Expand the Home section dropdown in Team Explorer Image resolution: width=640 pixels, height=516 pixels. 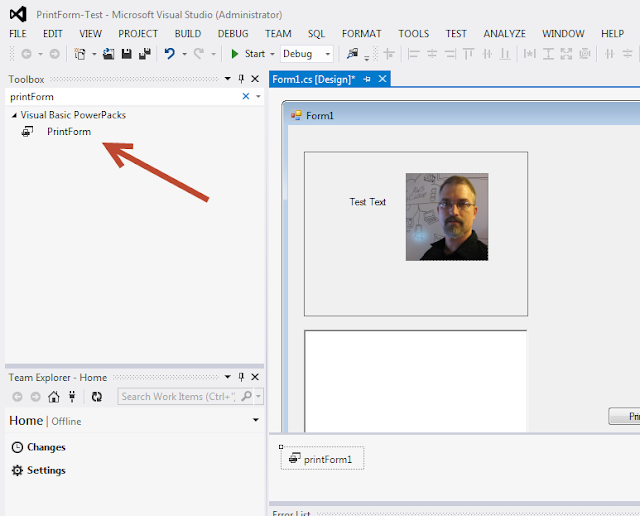[256, 420]
